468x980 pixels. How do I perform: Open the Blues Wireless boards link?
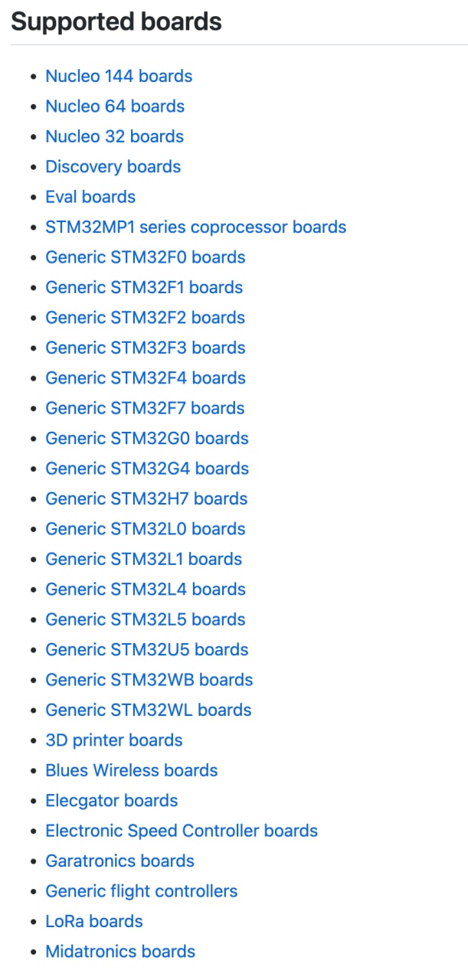[132, 770]
